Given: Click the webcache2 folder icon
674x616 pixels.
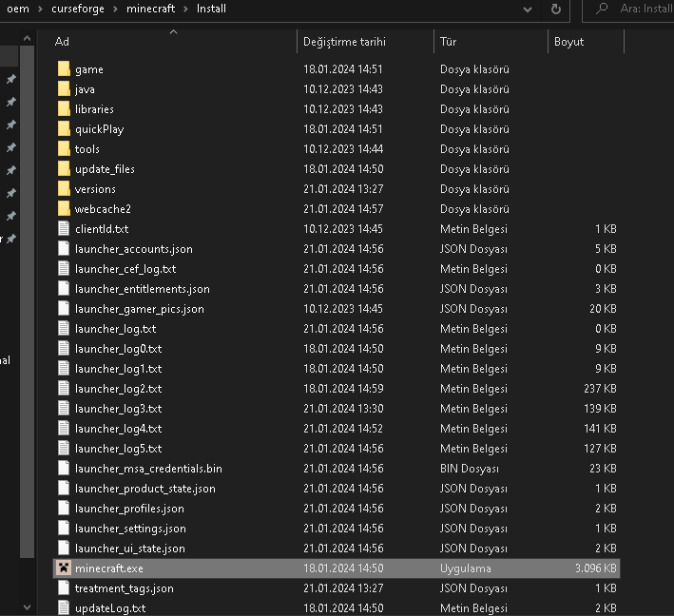Looking at the screenshot, I should pos(64,209).
